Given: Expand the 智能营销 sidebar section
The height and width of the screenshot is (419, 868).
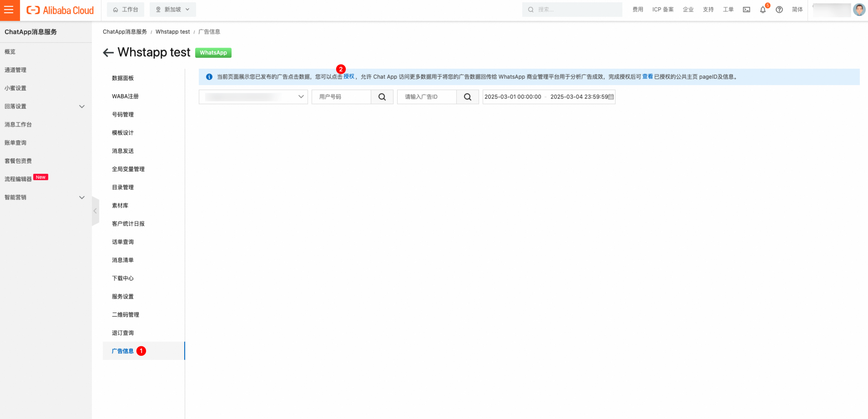Looking at the screenshot, I should point(45,197).
